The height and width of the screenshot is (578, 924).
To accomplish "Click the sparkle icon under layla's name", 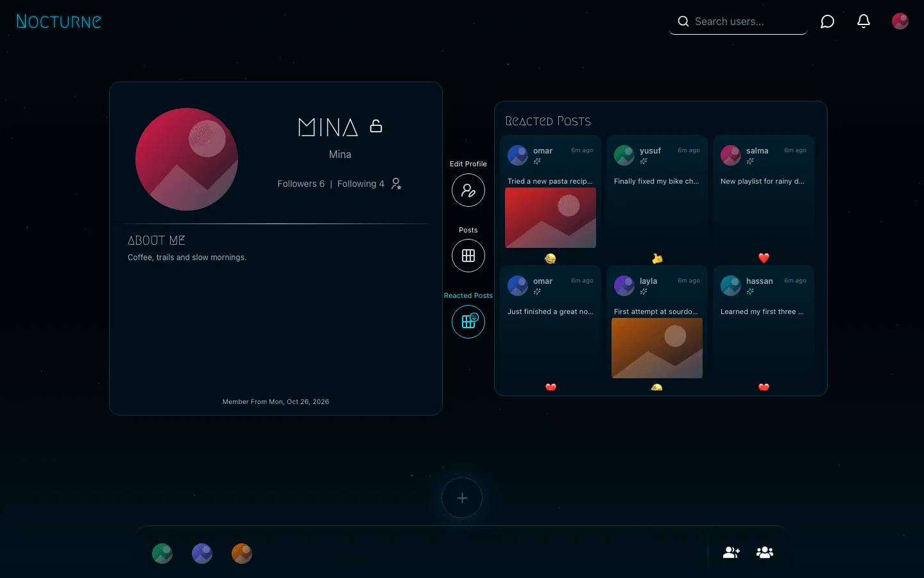I will pos(644,292).
